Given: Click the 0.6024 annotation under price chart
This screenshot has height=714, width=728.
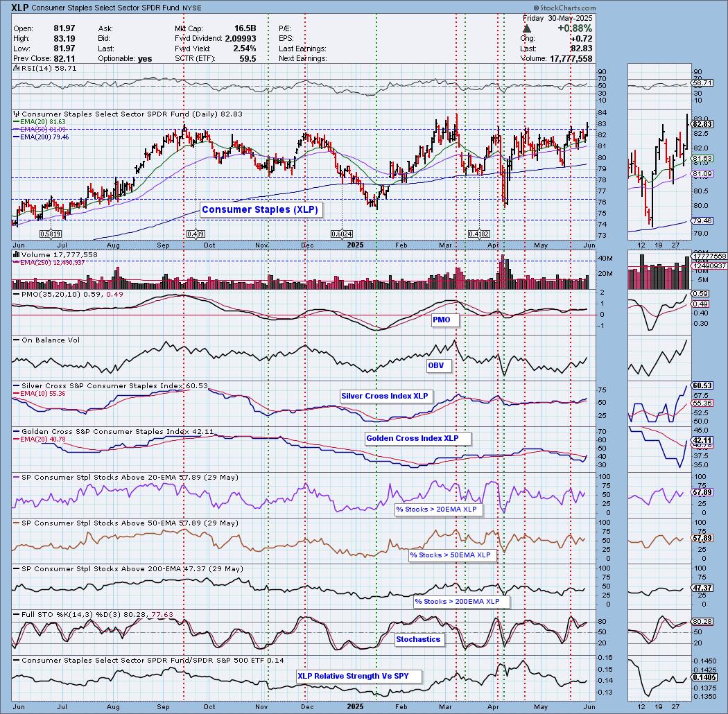Looking at the screenshot, I should 342,234.
